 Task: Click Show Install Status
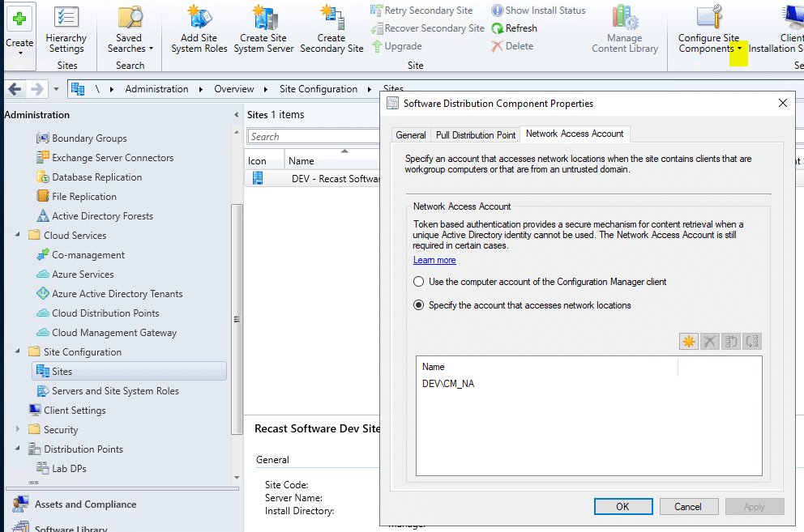537,10
